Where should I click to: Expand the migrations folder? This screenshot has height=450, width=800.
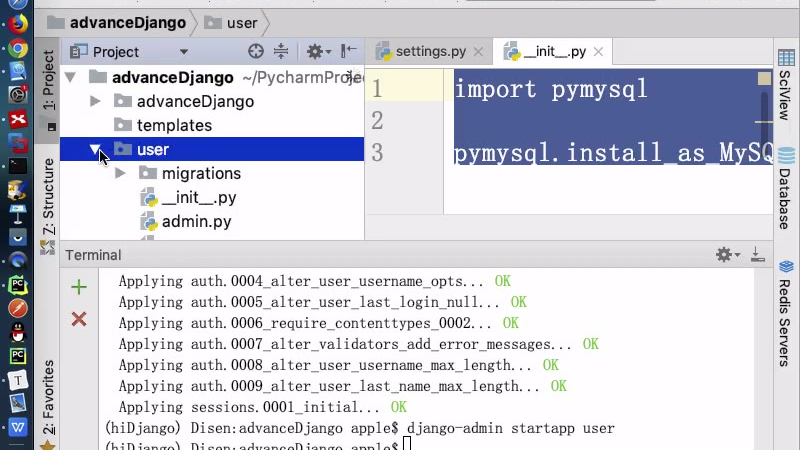click(x=120, y=174)
